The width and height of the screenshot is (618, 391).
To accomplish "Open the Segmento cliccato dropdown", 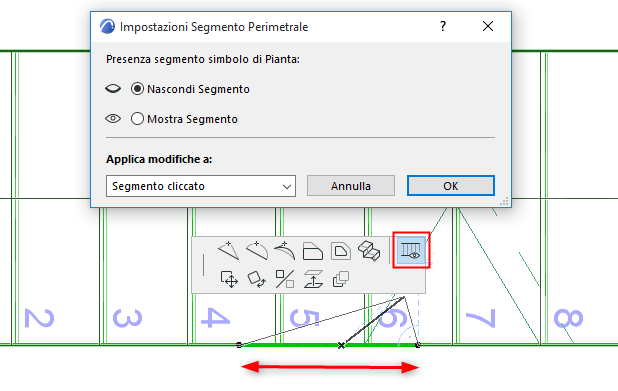I will click(x=201, y=186).
